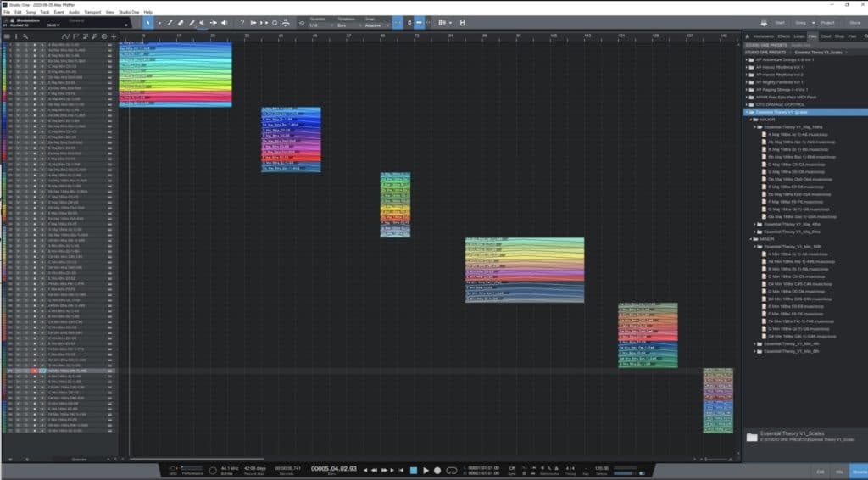Toggle the Snap button in the toolbar
Image resolution: width=868 pixels, height=480 pixels.
[x=397, y=23]
